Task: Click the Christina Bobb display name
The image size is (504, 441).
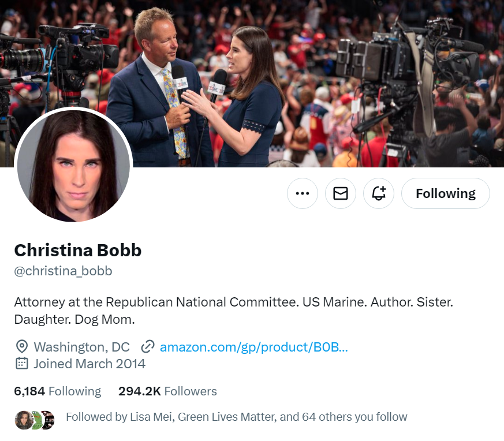Action: [x=78, y=250]
